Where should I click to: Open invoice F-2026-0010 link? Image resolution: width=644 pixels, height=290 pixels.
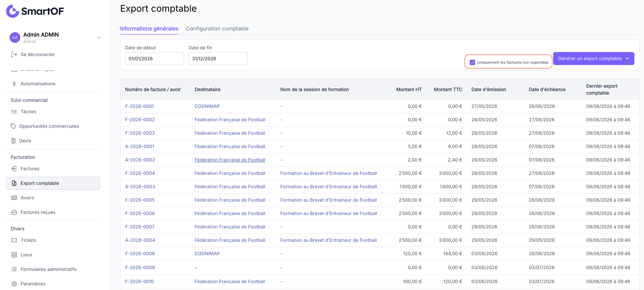tap(139, 282)
